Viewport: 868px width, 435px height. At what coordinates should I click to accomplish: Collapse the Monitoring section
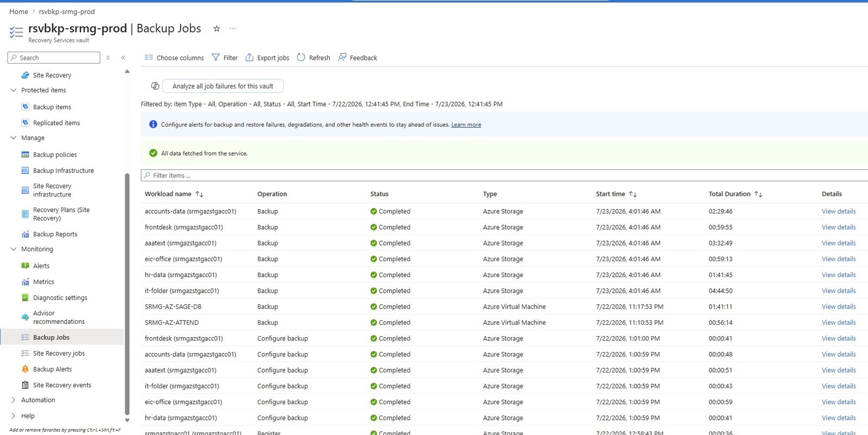tap(14, 249)
